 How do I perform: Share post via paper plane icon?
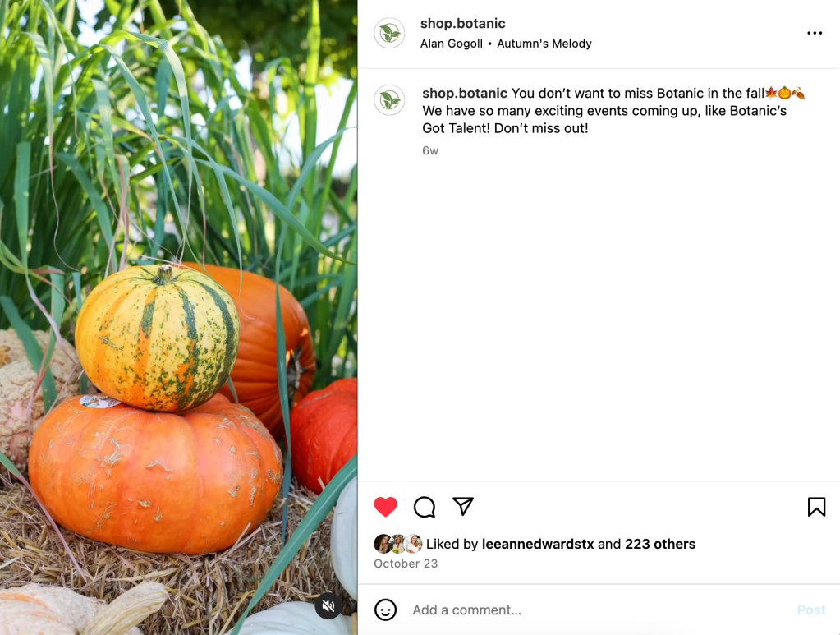pos(463,506)
